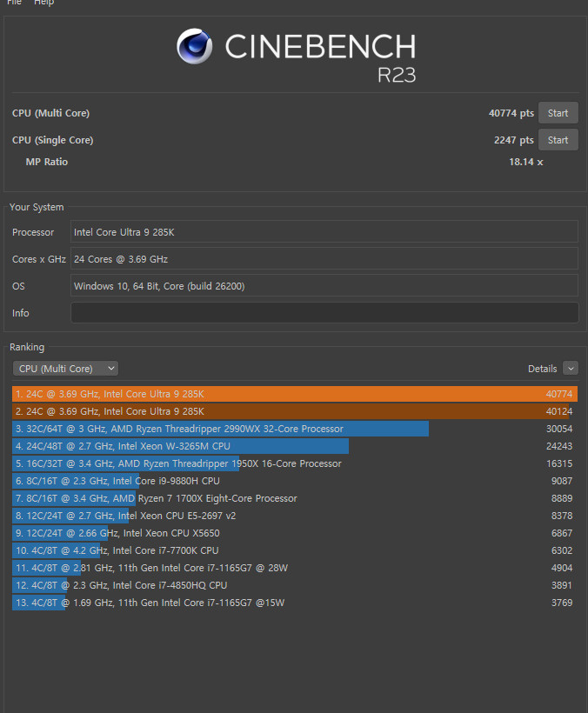Select ranking row 1 with score 40774
Viewport: 588px width, 713px height.
(x=295, y=394)
